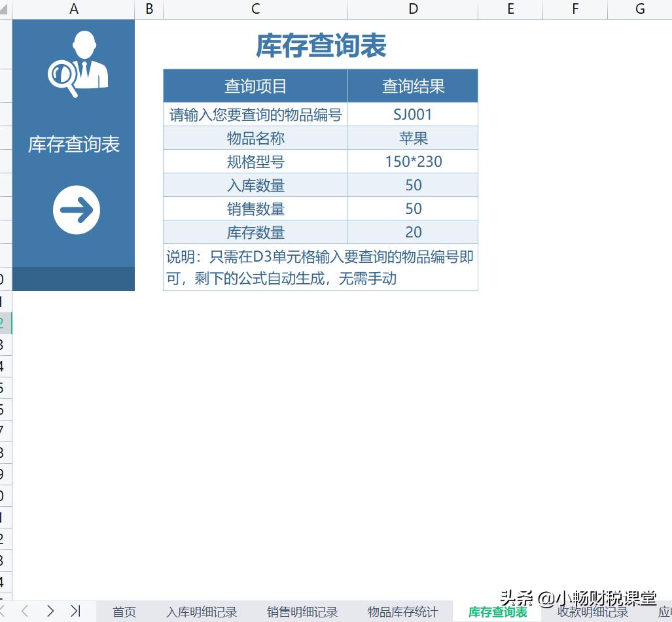
Task: Switch to the 入库明细记录 sheet
Action: 201,612
